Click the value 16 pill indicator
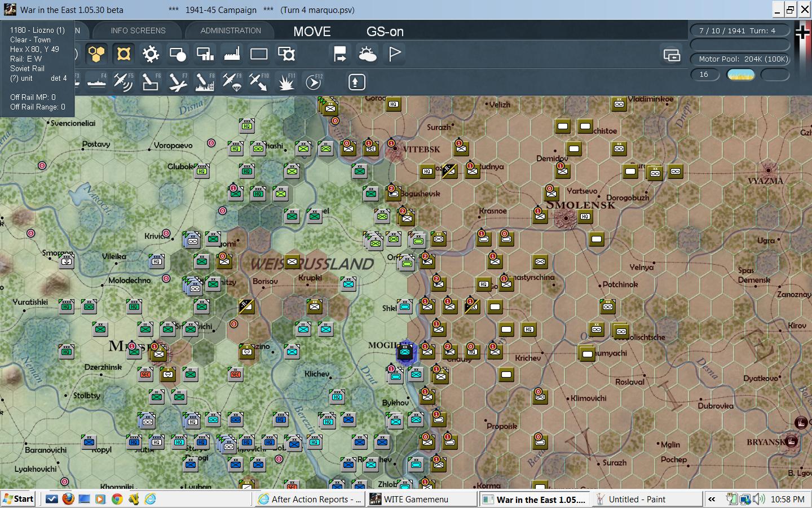812x508 pixels. pos(705,75)
